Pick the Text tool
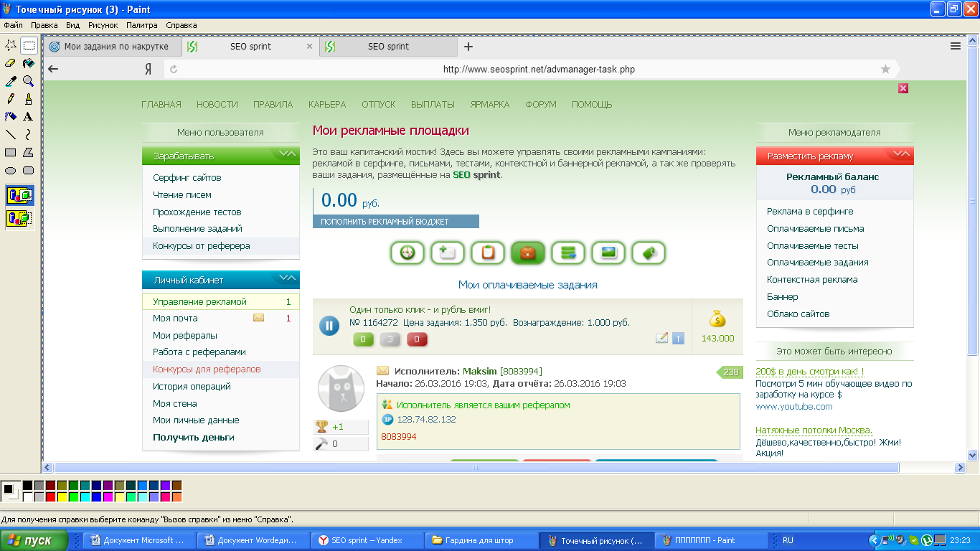The image size is (980, 551). (x=29, y=116)
